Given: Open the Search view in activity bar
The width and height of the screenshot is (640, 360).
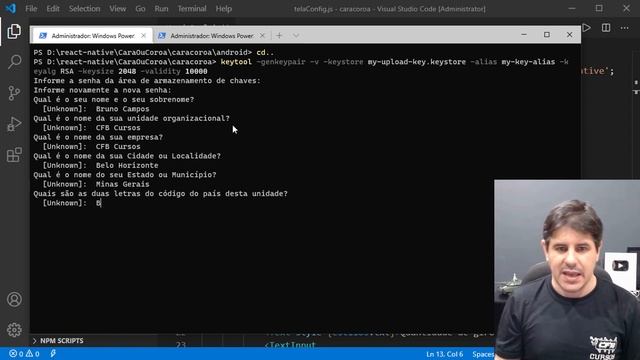Looking at the screenshot, I should (x=14, y=62).
